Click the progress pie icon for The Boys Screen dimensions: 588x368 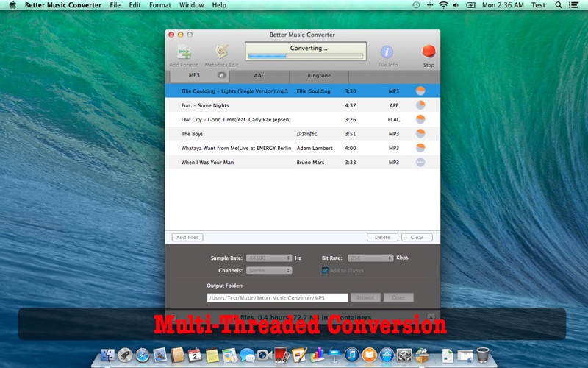click(x=420, y=134)
